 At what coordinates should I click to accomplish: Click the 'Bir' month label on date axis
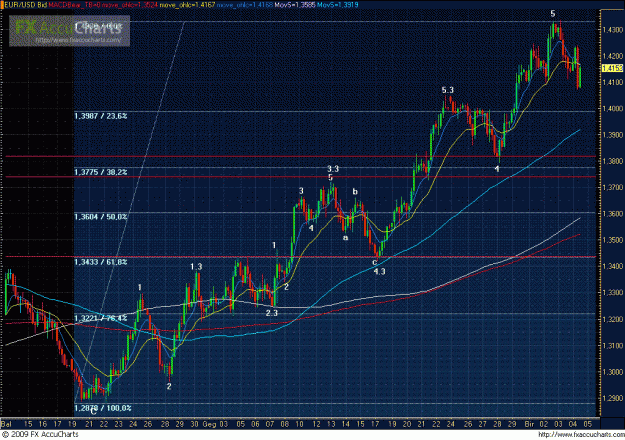coord(529,424)
